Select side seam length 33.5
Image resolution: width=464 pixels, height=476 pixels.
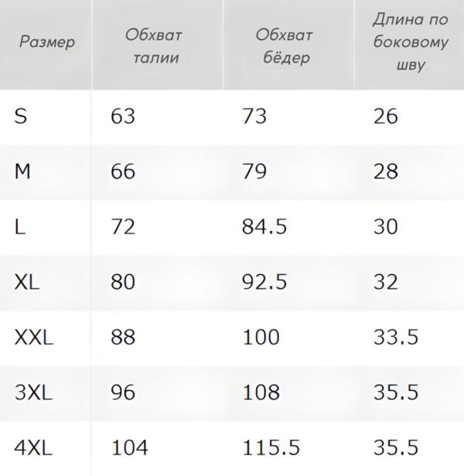395,337
